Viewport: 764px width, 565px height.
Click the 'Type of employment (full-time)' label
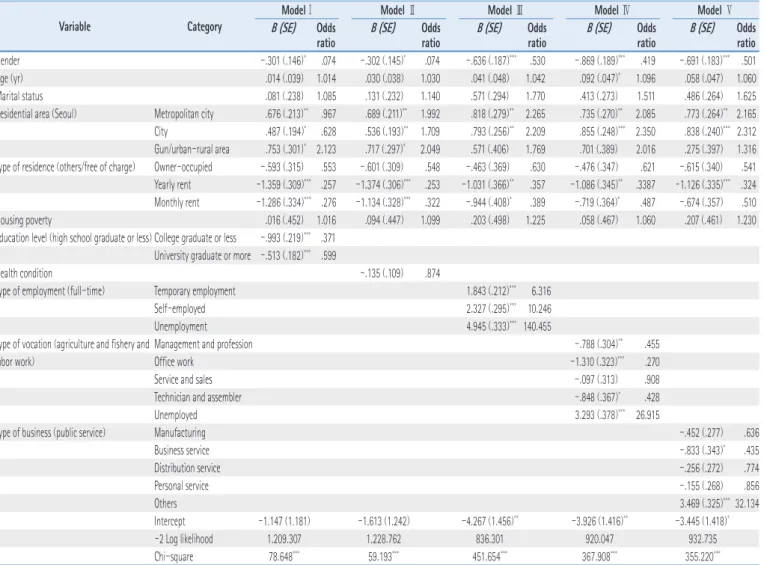52,291
